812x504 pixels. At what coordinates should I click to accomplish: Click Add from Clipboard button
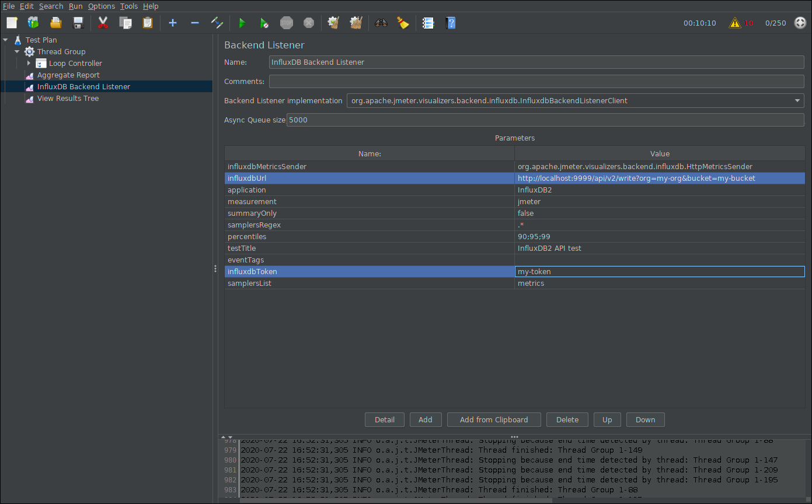(494, 419)
